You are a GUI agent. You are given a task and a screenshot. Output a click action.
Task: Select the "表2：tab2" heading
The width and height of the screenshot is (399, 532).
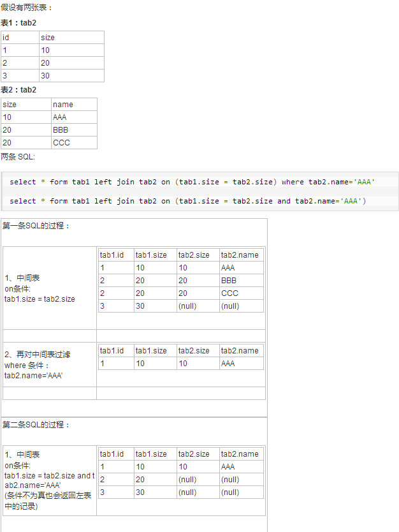pyautogui.click(x=18, y=89)
